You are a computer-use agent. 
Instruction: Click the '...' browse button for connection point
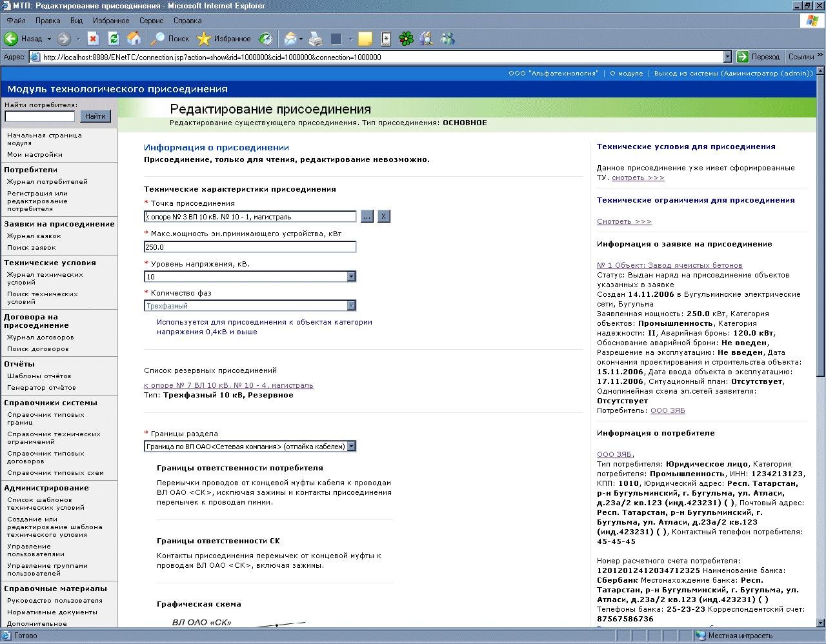click(367, 216)
